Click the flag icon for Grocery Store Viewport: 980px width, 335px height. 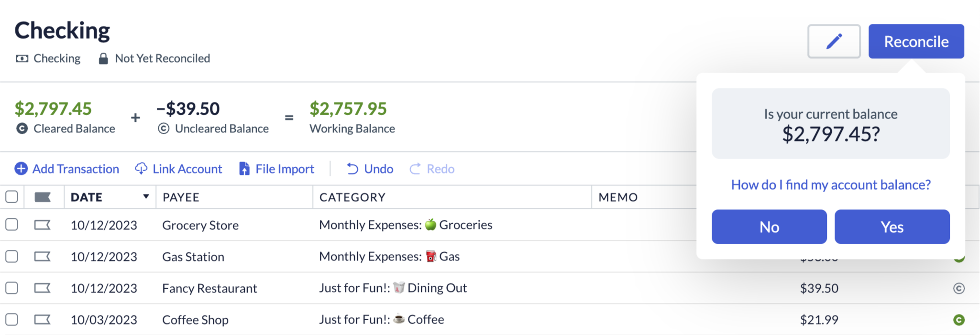point(42,225)
